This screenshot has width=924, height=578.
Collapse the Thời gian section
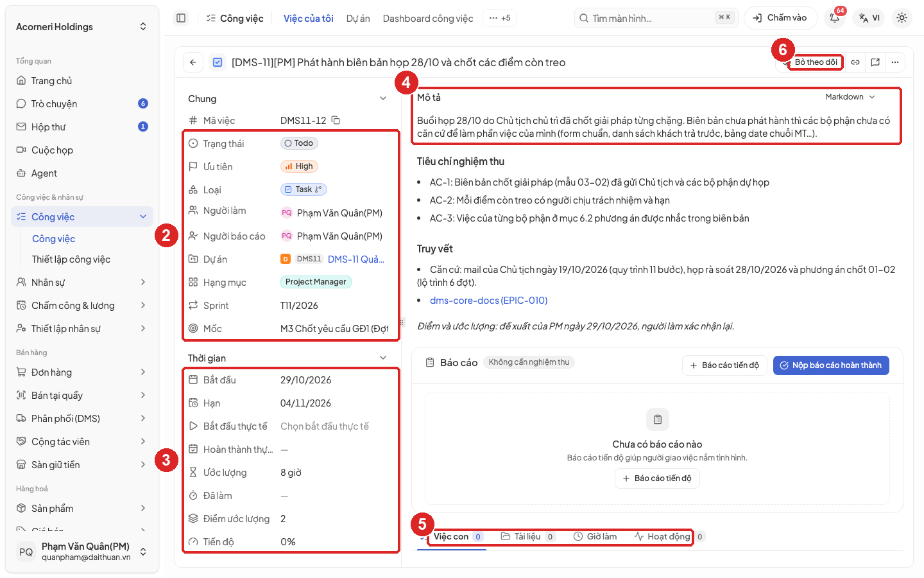383,358
